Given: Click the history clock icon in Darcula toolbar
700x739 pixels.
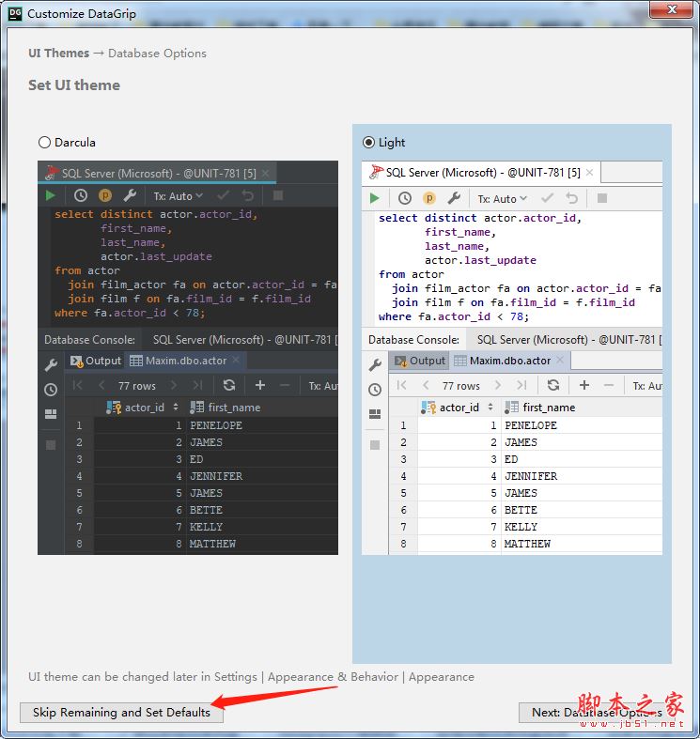Looking at the screenshot, I should [x=81, y=195].
